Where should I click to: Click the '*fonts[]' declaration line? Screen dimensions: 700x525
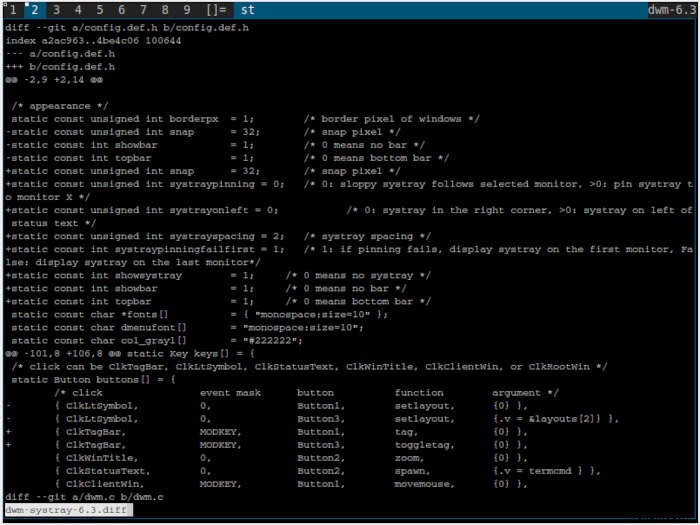(x=200, y=315)
